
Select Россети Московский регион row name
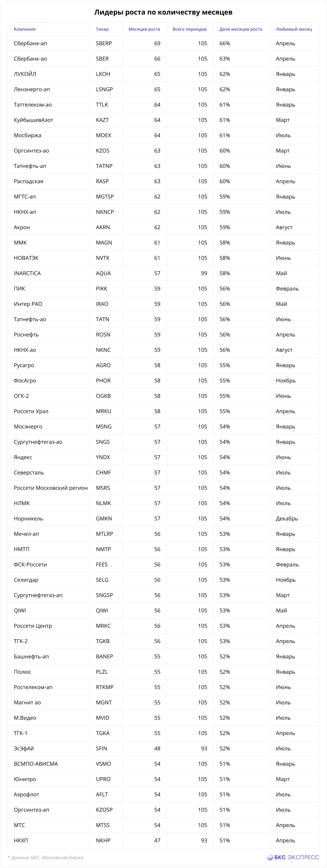(x=51, y=488)
